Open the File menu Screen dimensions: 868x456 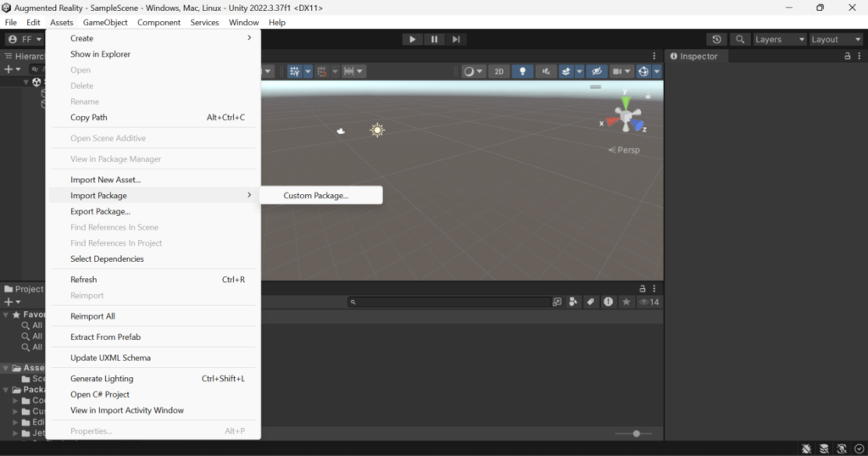pyautogui.click(x=11, y=22)
